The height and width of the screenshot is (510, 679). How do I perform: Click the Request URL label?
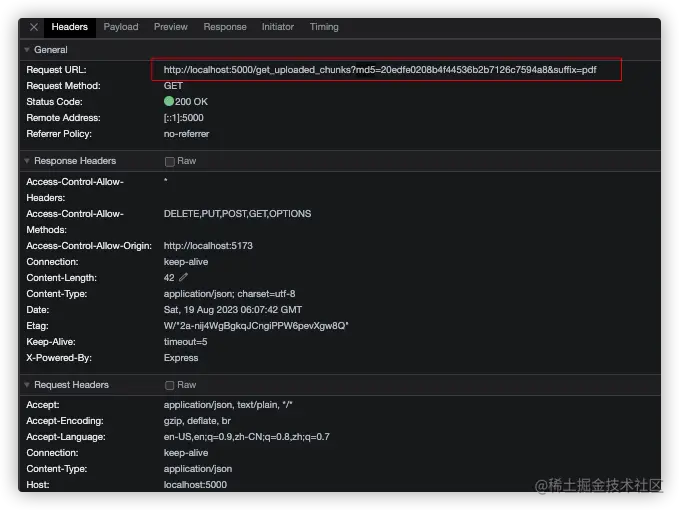click(x=56, y=70)
